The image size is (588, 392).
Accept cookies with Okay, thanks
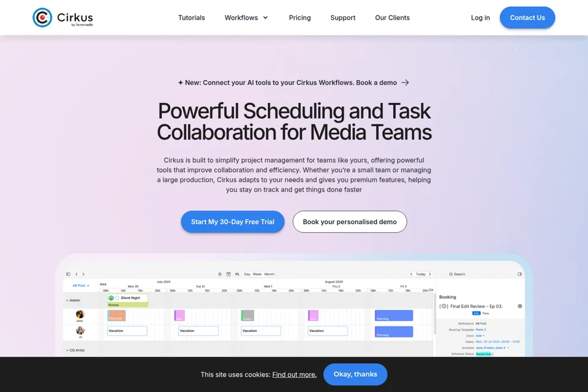pos(355,374)
